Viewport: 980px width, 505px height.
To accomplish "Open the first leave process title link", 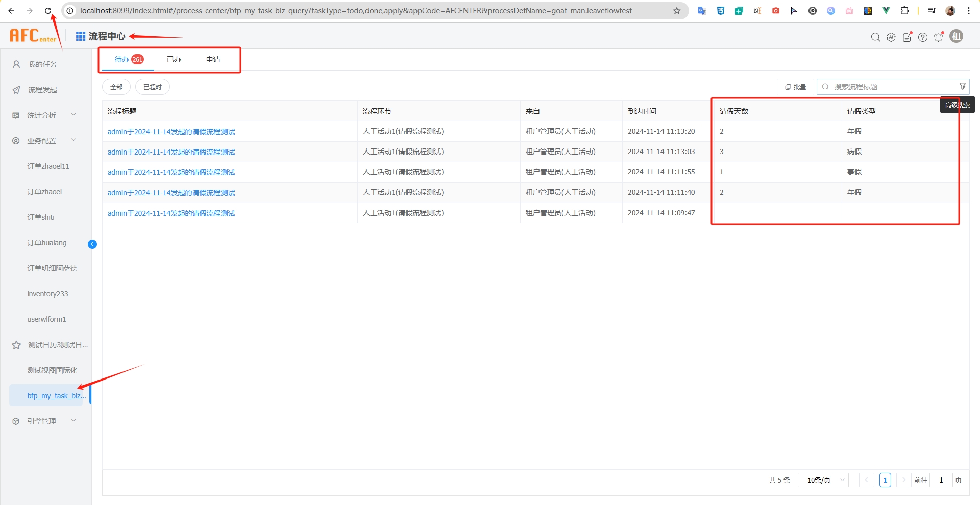I will (x=171, y=132).
